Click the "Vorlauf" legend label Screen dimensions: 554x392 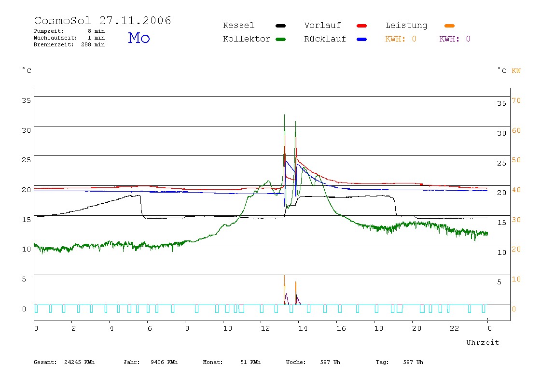(322, 26)
